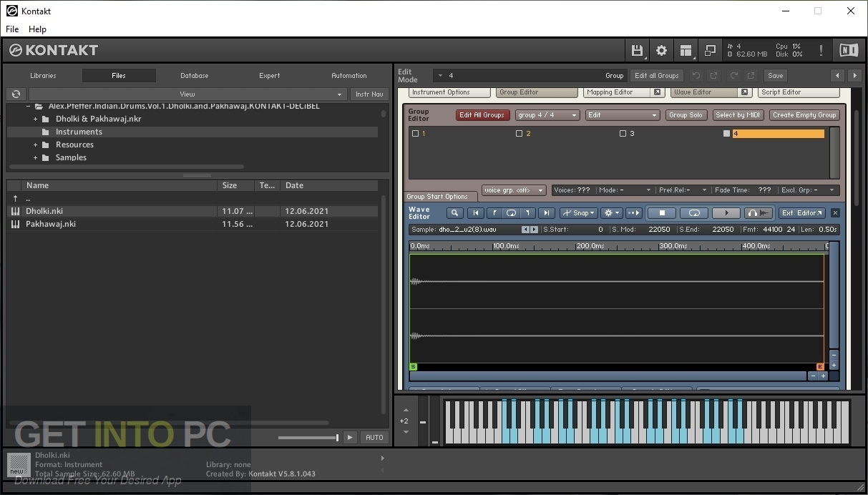Open the Instrument Options tab
The height and width of the screenshot is (495, 868).
pos(450,92)
